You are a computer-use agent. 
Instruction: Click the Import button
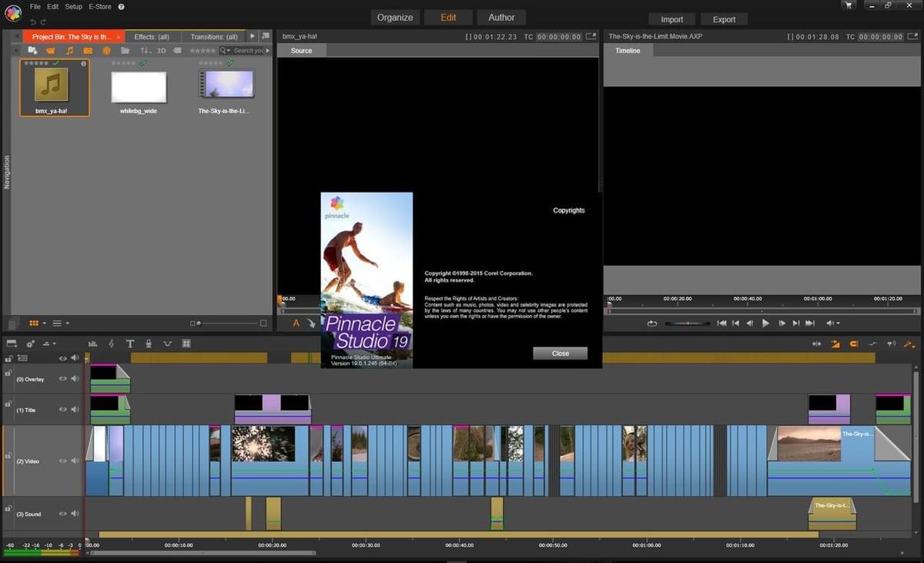click(671, 19)
